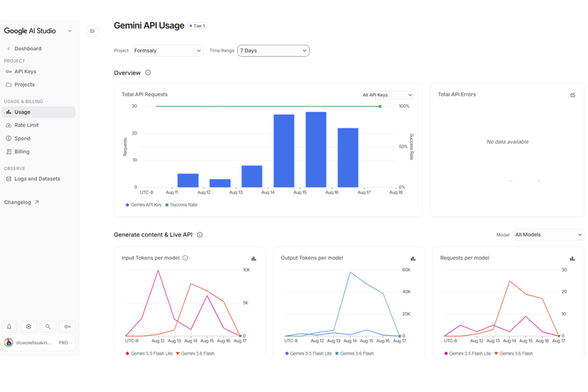Open Logs and Datasets
This screenshot has width=588, height=392.
click(x=36, y=179)
